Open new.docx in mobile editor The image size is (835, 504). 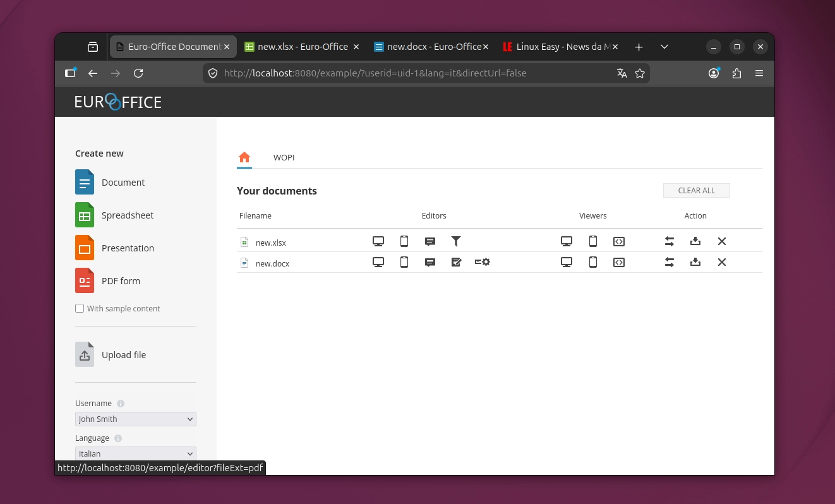coord(404,262)
